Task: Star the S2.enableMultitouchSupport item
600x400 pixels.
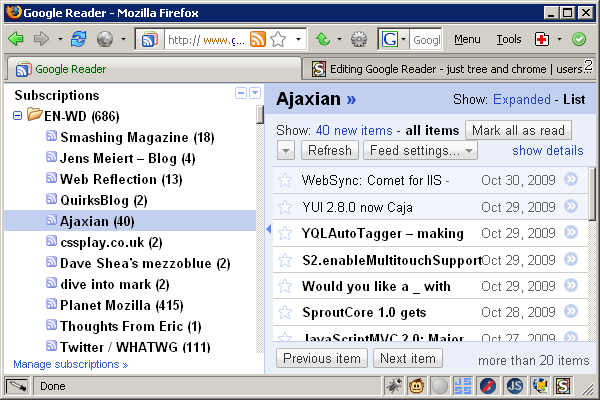Action: [x=285, y=260]
